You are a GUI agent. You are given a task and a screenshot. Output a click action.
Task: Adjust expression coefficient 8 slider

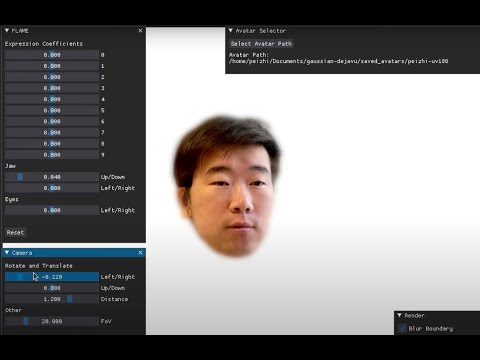(52, 144)
